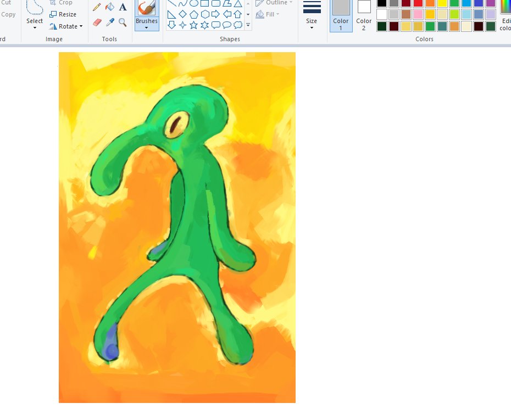The image size is (511, 420).
Task: Choose the right arrow shape
Action: point(216,14)
